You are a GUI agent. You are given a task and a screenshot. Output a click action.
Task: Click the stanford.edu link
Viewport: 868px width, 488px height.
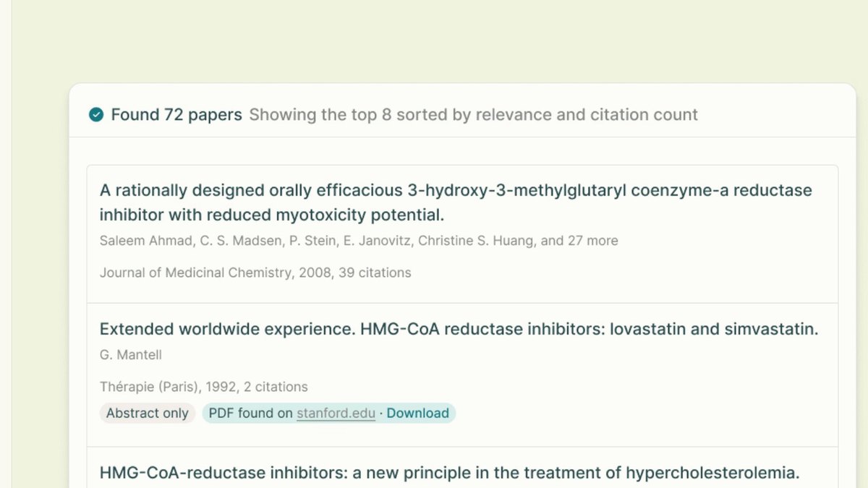coord(336,414)
